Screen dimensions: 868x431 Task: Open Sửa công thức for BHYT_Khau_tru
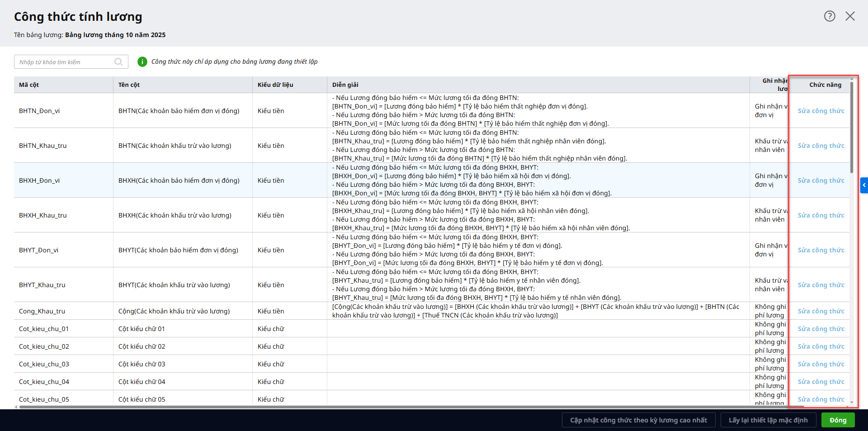coord(821,285)
